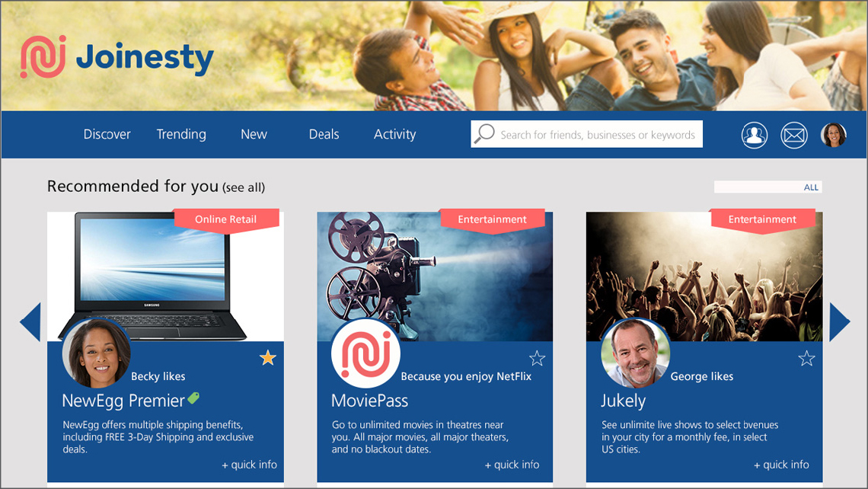Open the Deals section
Screen dimensions: 868x489
(324, 135)
